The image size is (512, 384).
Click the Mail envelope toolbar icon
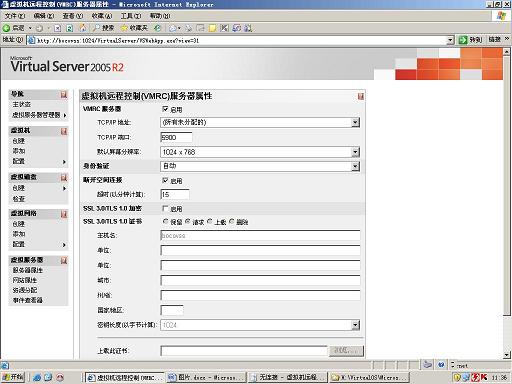click(173, 28)
